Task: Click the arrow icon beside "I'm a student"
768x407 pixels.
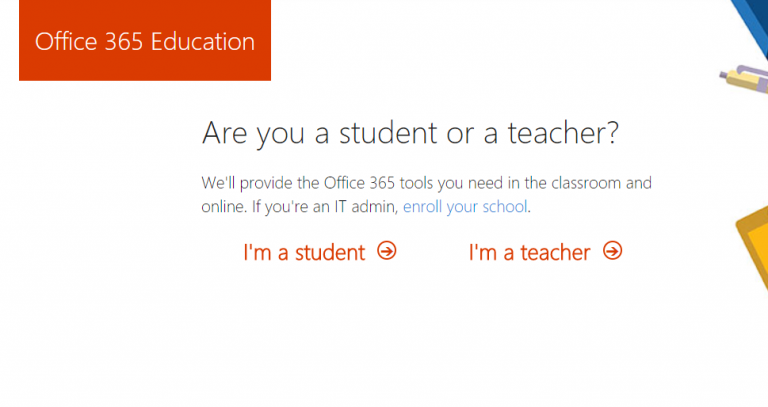Action: 387,251
